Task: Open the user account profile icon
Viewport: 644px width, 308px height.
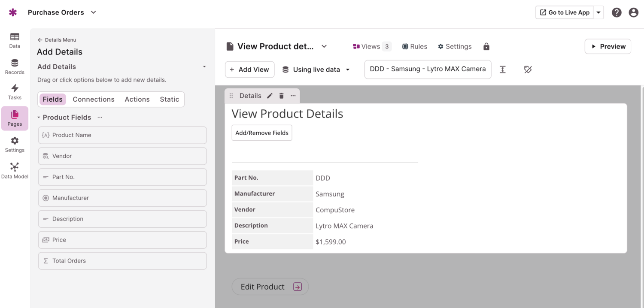Action: click(x=633, y=12)
